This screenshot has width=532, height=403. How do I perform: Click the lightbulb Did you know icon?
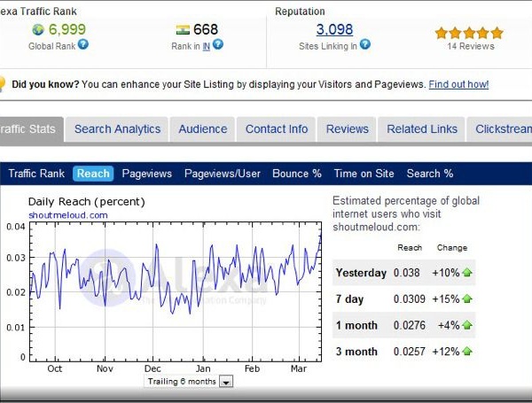pyautogui.click(x=4, y=84)
